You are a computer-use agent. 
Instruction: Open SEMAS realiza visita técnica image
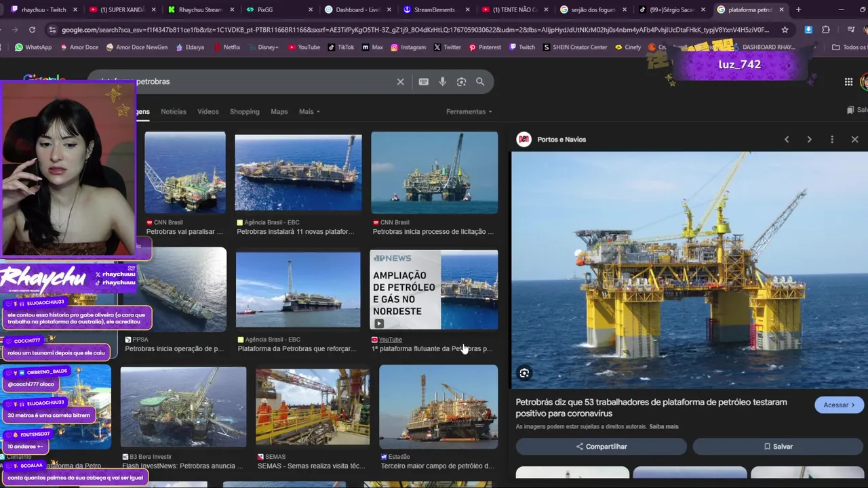pos(313,407)
